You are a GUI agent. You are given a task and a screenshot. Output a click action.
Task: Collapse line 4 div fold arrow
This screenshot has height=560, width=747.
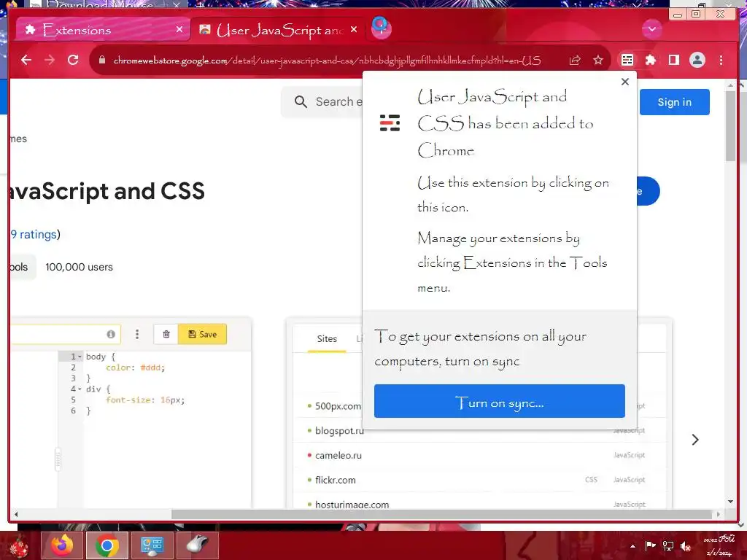coord(80,389)
